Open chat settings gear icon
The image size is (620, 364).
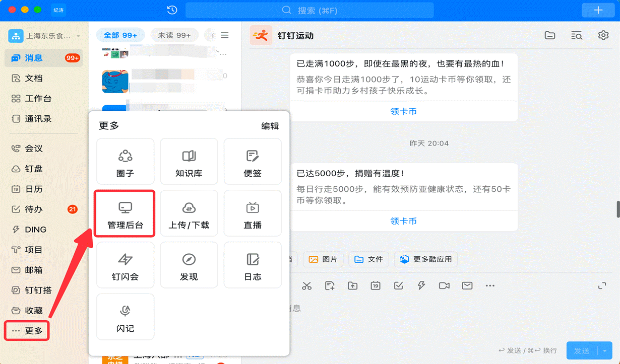(x=603, y=35)
